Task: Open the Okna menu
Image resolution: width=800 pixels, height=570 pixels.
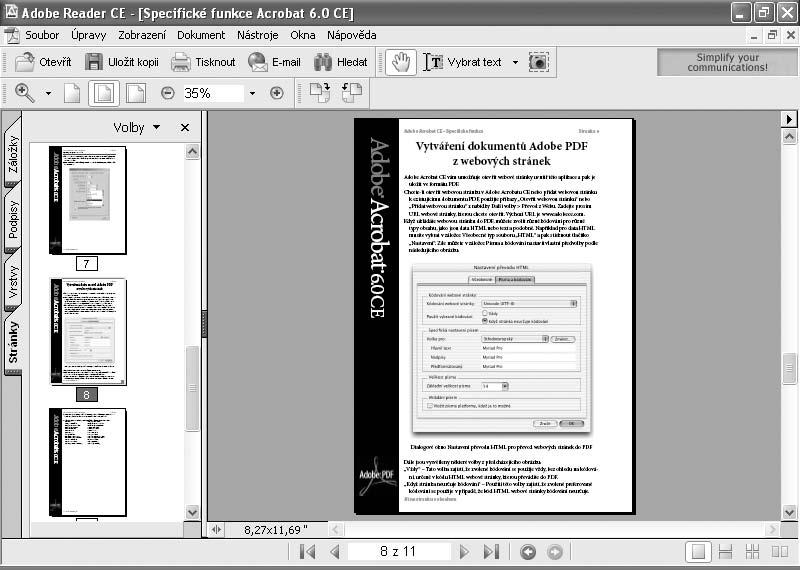Action: point(303,35)
